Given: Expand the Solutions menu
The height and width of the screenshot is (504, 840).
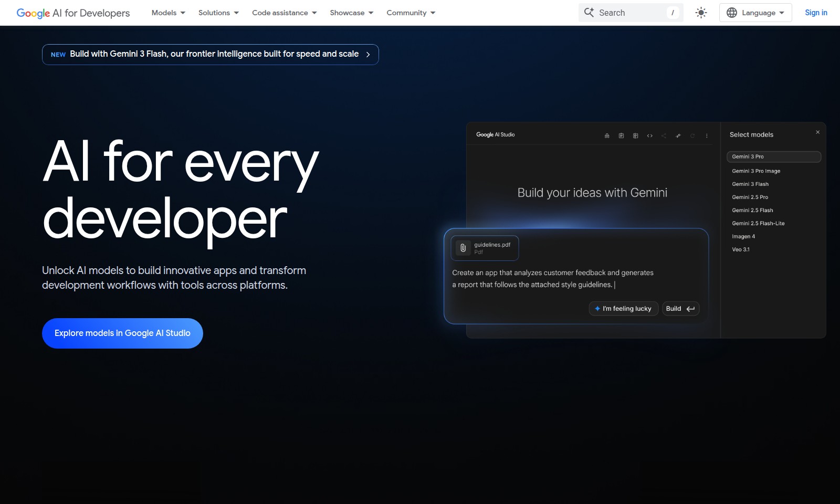Looking at the screenshot, I should [218, 13].
